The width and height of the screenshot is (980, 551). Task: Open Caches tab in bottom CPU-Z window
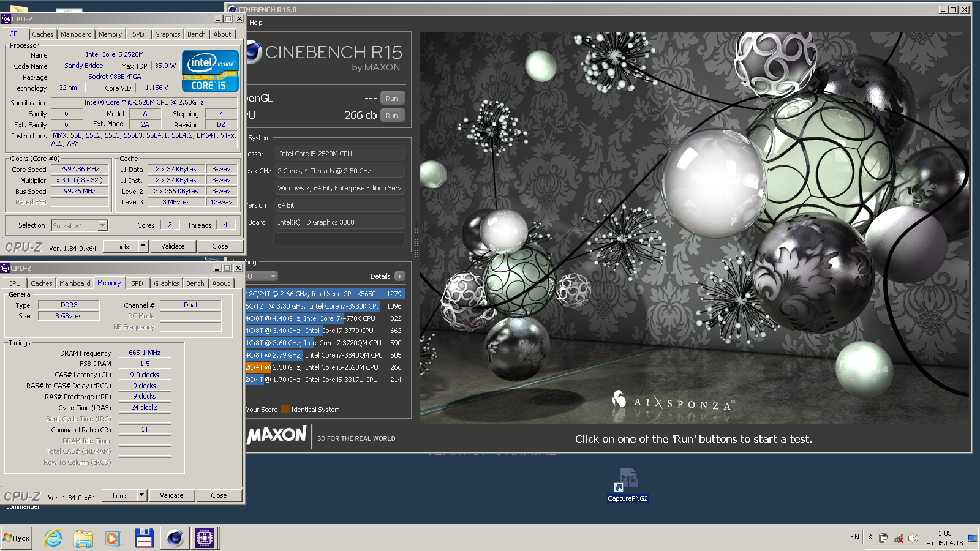[42, 283]
